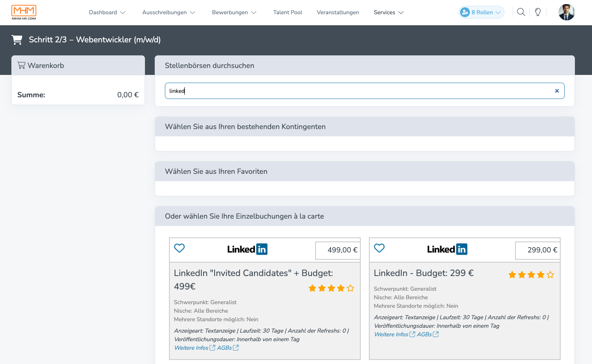
Task: Favorite the LinkedIn Invited Candidates 499€ offer
Action: [180, 248]
